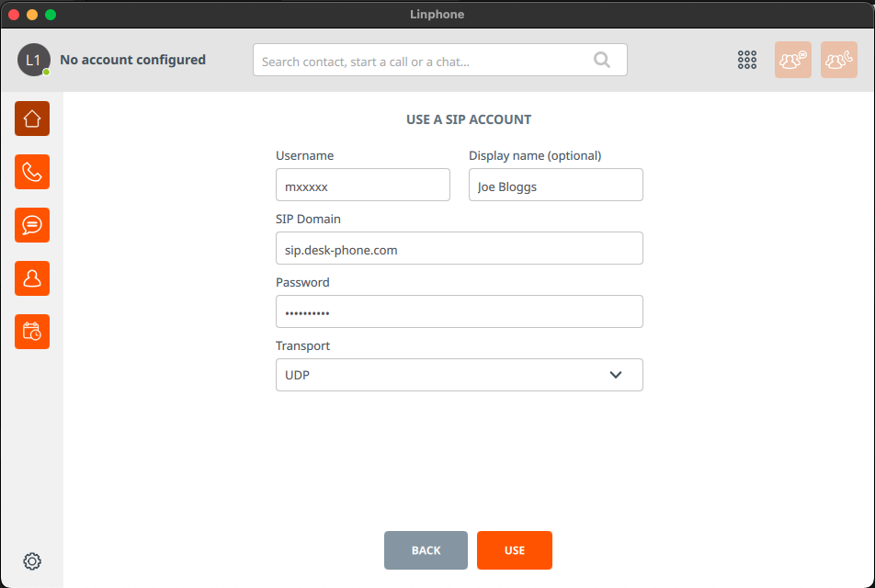Screen dimensions: 875x588
Task: Focus the Display name input field
Action: (556, 185)
